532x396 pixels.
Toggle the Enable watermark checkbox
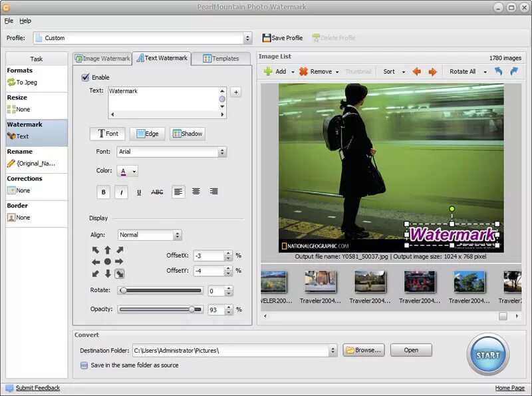coord(86,77)
